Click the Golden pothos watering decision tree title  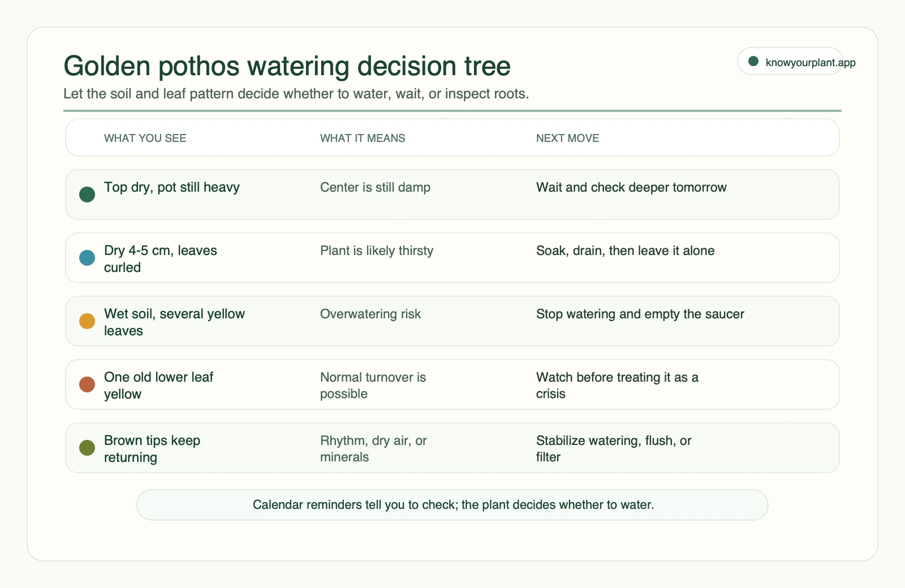tap(287, 66)
